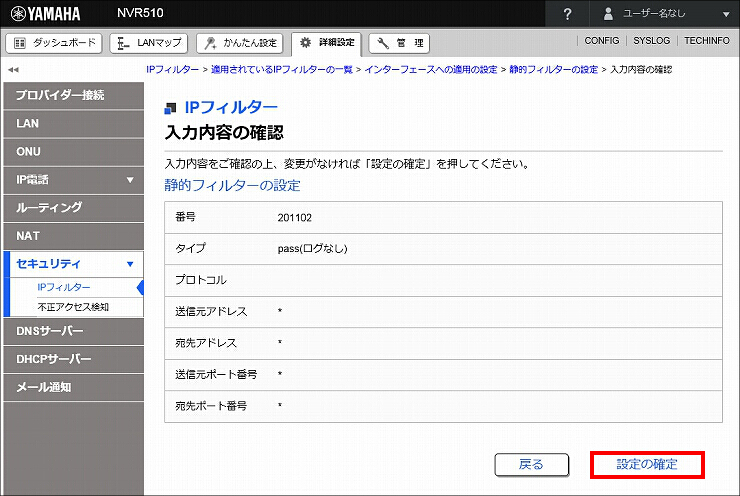Viewport: 740px width, 496px height.
Task: Open the ダッシュボード tab
Action: (x=54, y=43)
